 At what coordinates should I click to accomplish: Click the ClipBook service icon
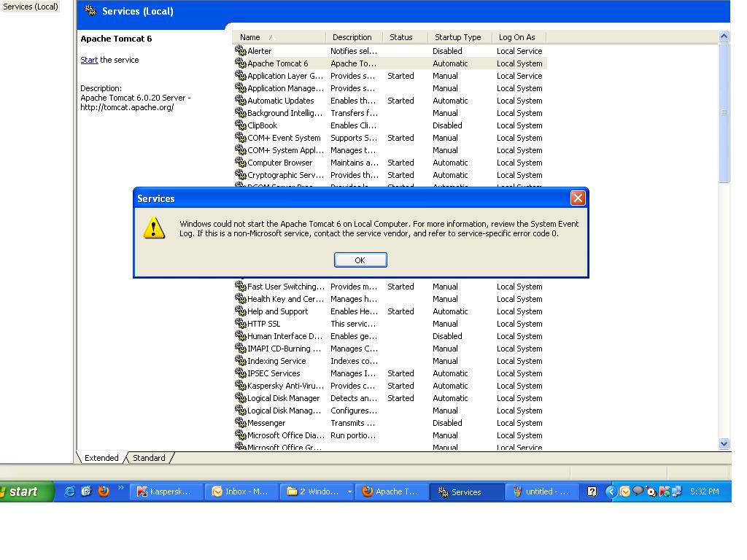(x=241, y=124)
